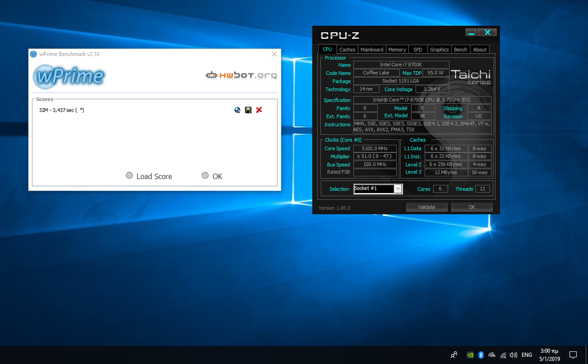This screenshot has width=588, height=364.
Task: Click the L1 Inst. value 6 x 32 KBytes
Action: 446,156
